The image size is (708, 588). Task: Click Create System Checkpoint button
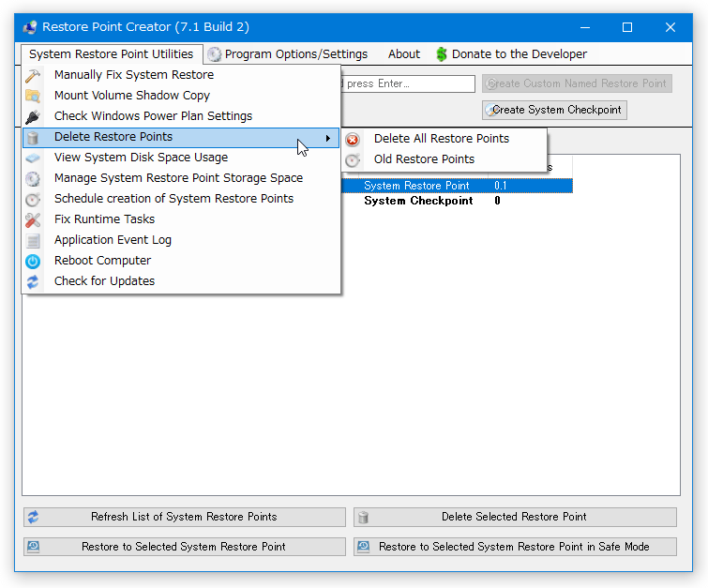coord(554,111)
